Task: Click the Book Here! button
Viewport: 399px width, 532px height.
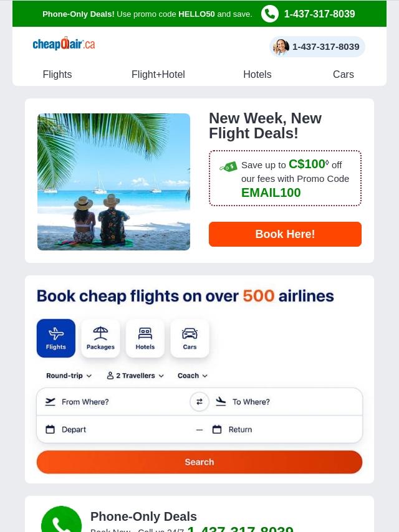Action: pyautogui.click(x=285, y=234)
